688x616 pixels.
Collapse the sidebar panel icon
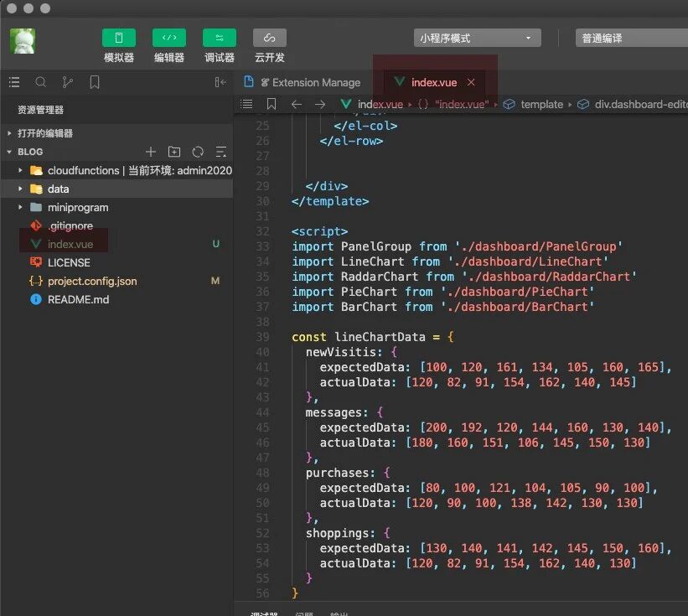(220, 82)
